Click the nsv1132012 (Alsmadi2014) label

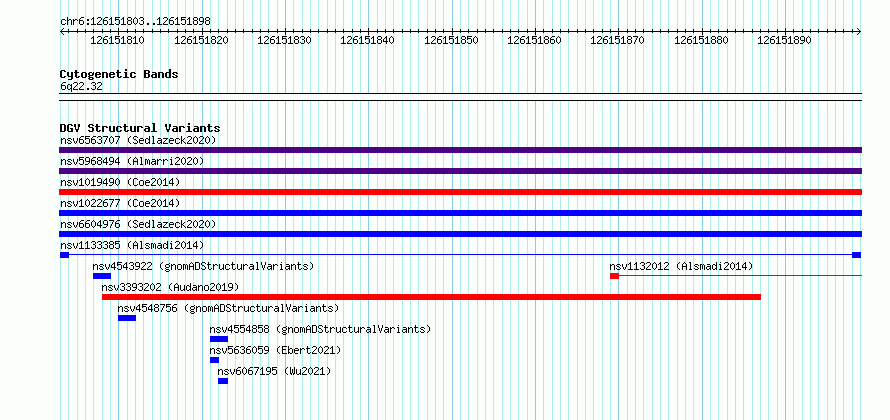pos(681,266)
